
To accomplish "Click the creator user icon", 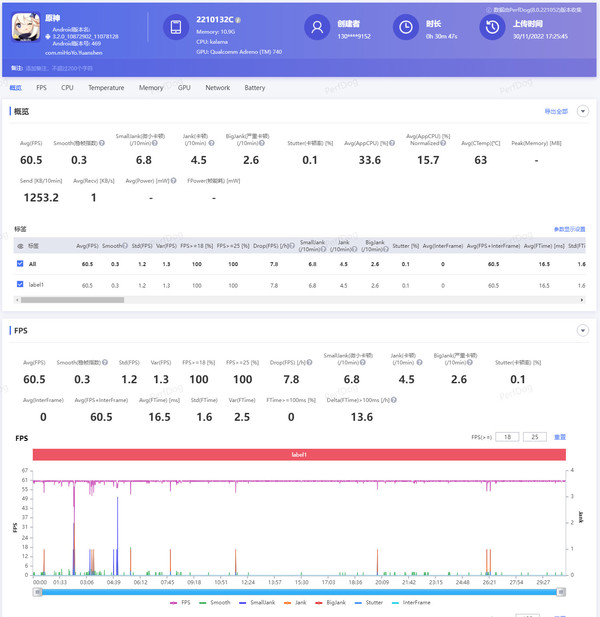I will 317,27.
